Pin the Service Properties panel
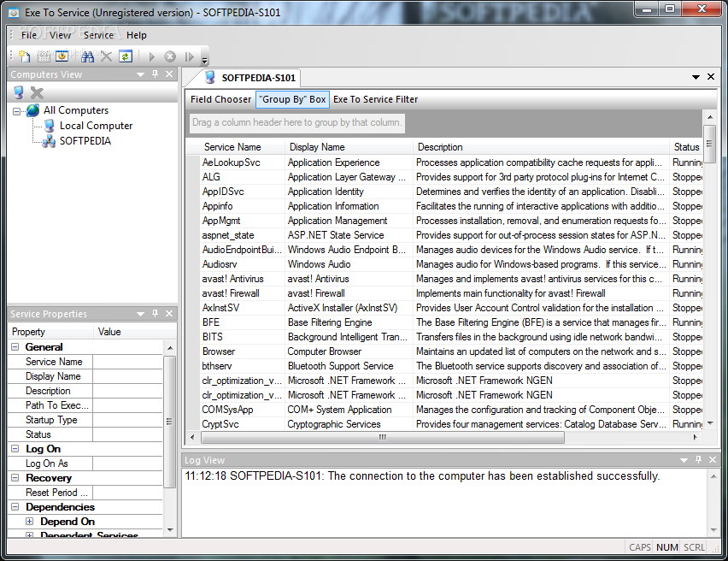728x561 pixels. click(155, 314)
